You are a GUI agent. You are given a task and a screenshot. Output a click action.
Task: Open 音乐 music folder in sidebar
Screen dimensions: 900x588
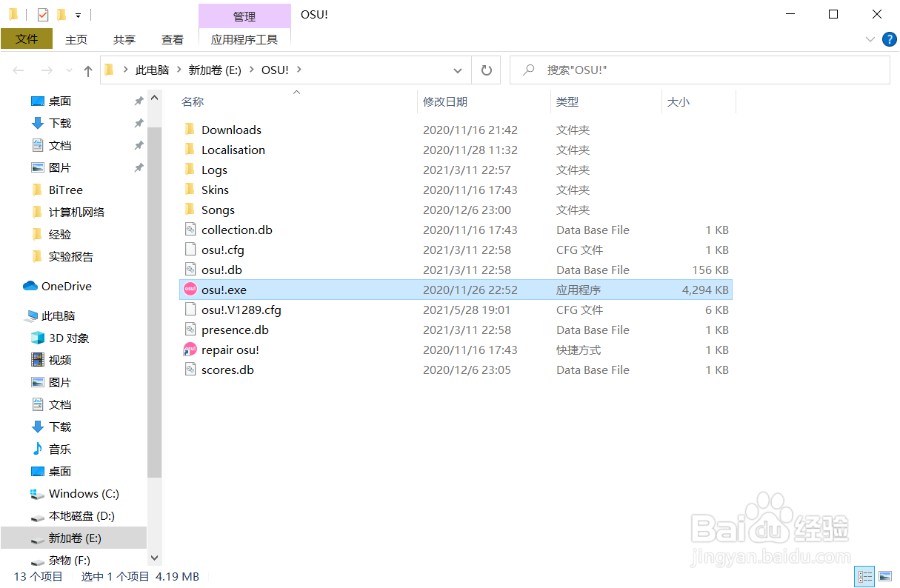(x=51, y=449)
